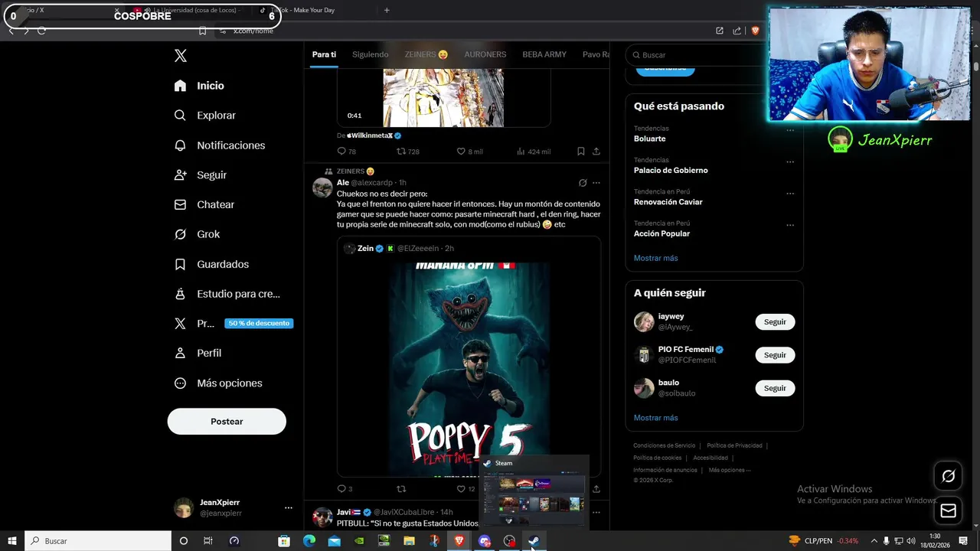Switch to the AURONERS tab
Image resolution: width=980 pixels, height=551 pixels.
tap(485, 54)
